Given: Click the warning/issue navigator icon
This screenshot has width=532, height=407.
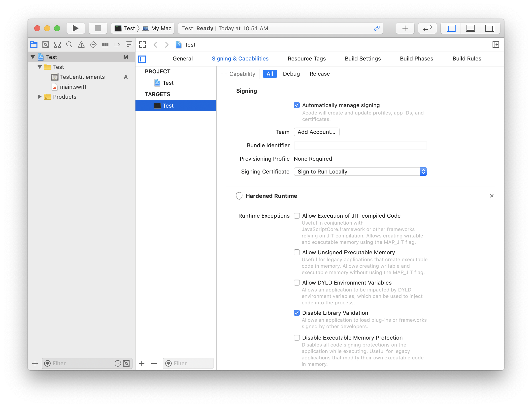Looking at the screenshot, I should 81,45.
